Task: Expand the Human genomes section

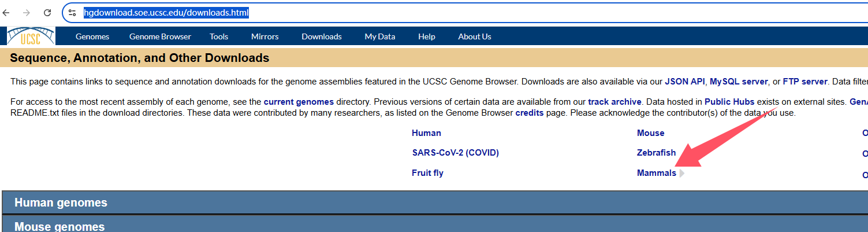Action: pos(61,202)
